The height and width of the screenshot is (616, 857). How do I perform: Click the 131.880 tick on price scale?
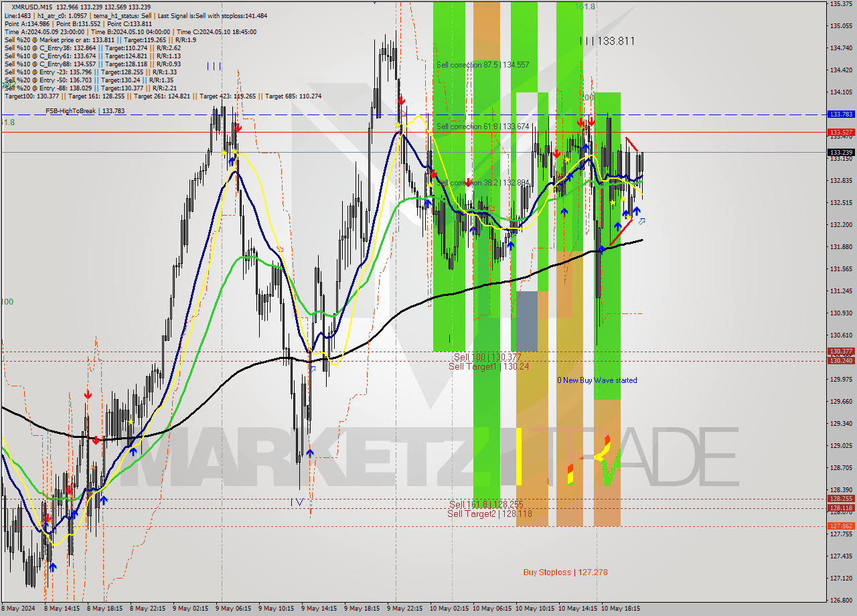(840, 247)
